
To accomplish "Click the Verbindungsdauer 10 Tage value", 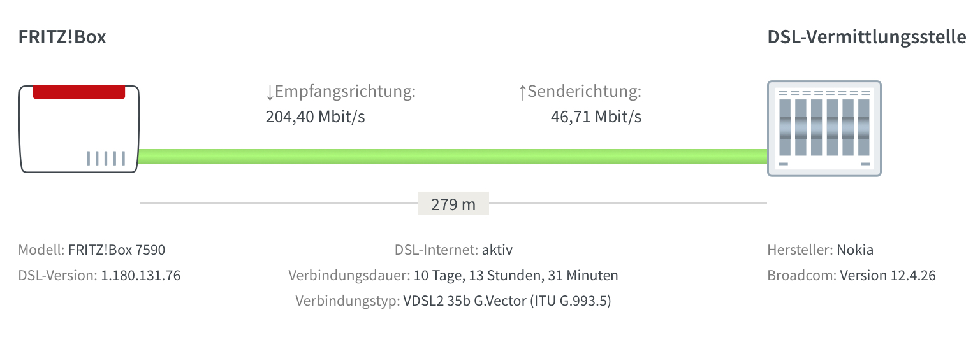I will 516,276.
